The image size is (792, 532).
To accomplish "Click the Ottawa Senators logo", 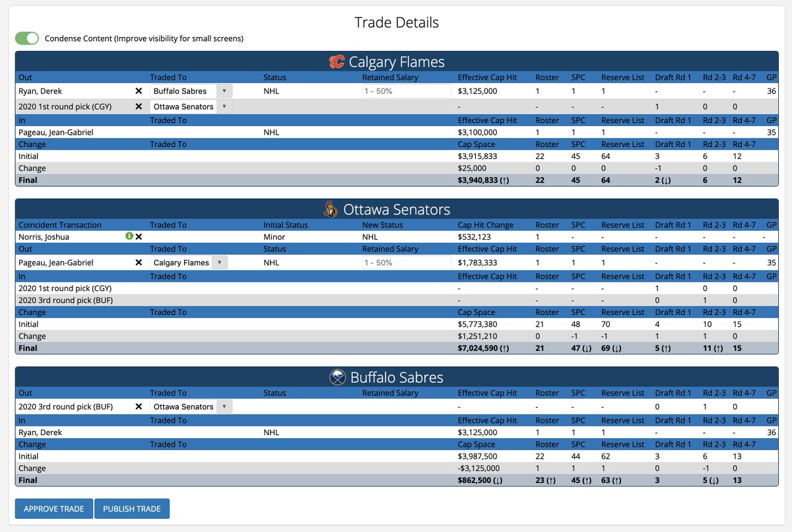I will coord(331,210).
